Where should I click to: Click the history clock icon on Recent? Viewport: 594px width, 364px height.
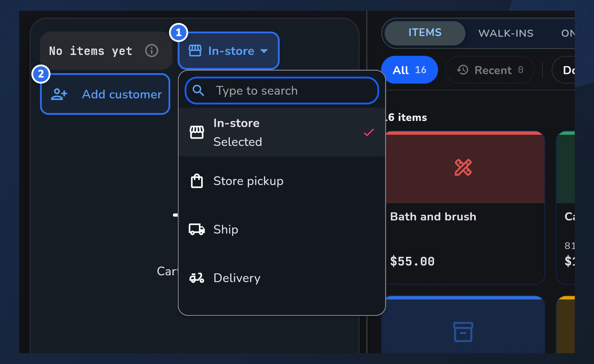click(x=463, y=70)
